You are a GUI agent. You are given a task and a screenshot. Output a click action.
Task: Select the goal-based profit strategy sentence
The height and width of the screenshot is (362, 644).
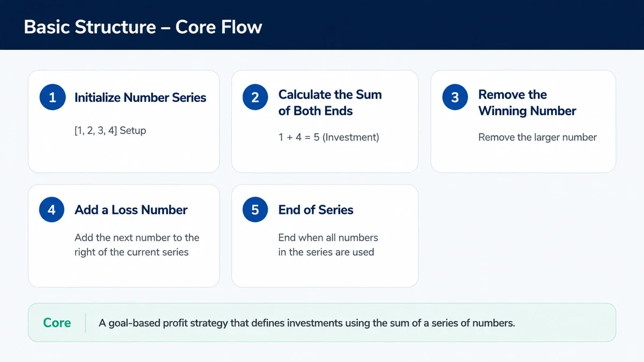click(307, 323)
